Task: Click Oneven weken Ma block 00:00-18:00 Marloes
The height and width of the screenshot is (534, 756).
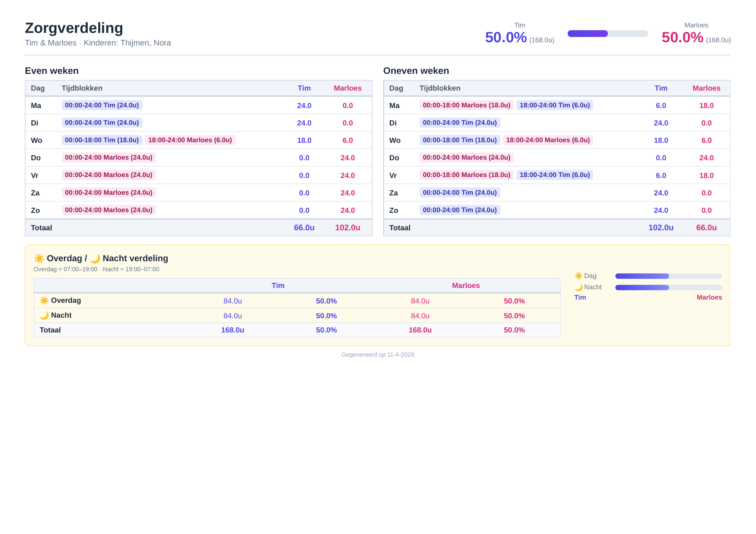Action: (466, 105)
